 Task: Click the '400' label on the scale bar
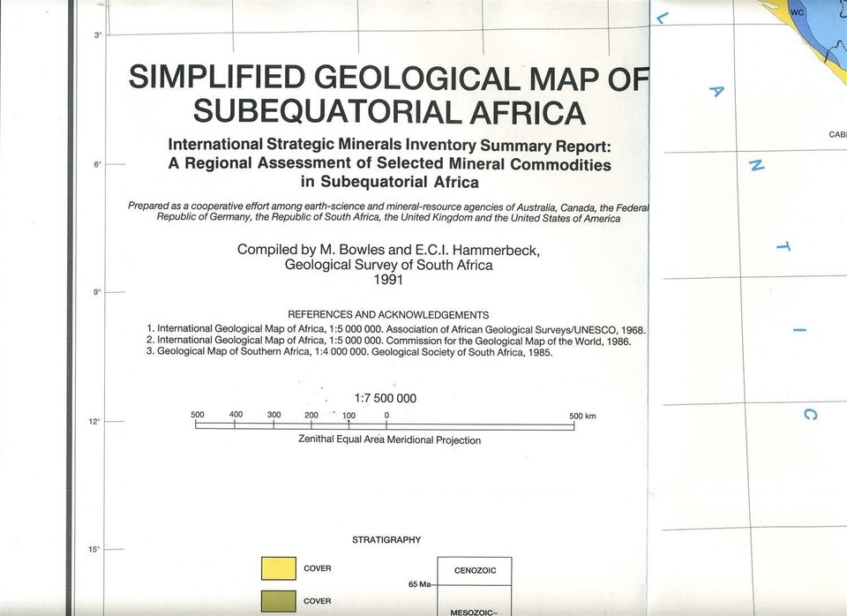tap(236, 415)
